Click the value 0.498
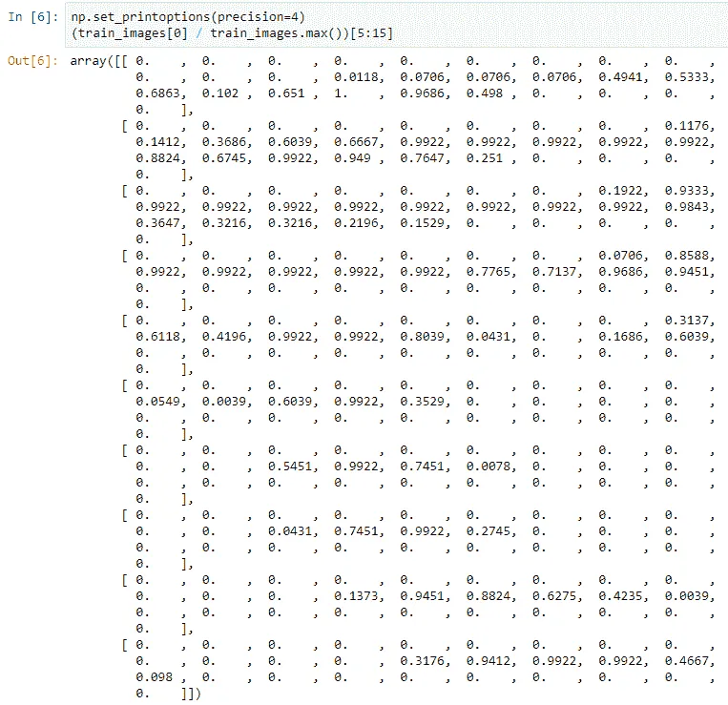The width and height of the screenshot is (728, 705). (485, 93)
